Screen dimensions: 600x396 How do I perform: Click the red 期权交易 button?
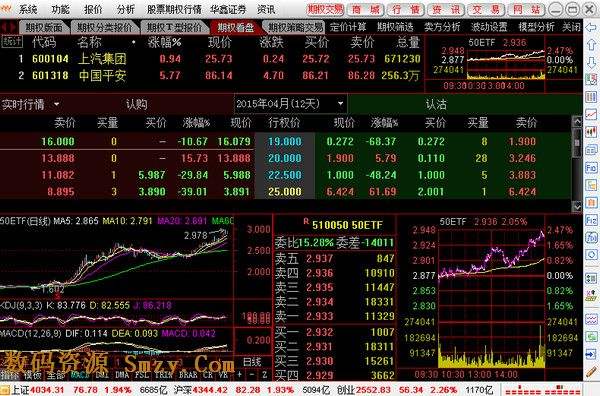[325, 9]
